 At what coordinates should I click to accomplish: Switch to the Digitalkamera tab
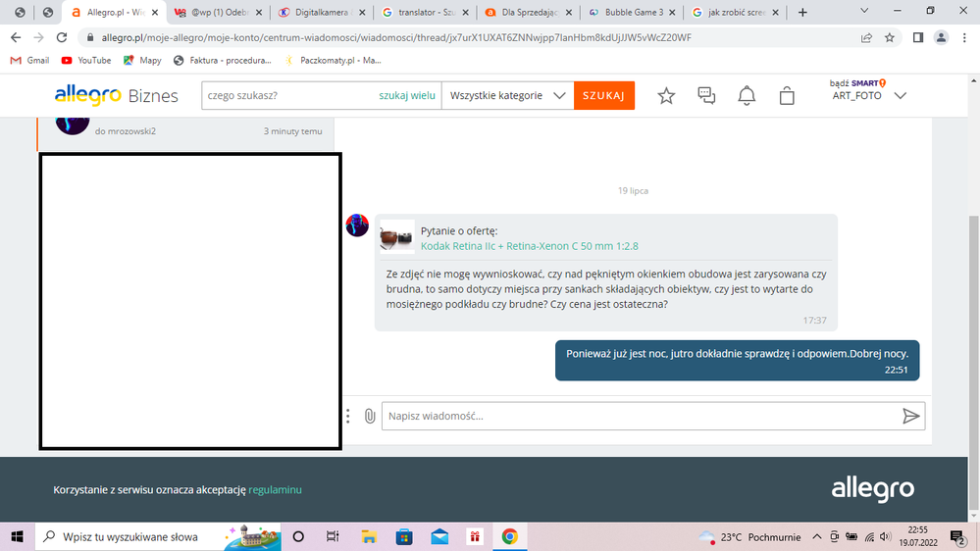point(319,13)
